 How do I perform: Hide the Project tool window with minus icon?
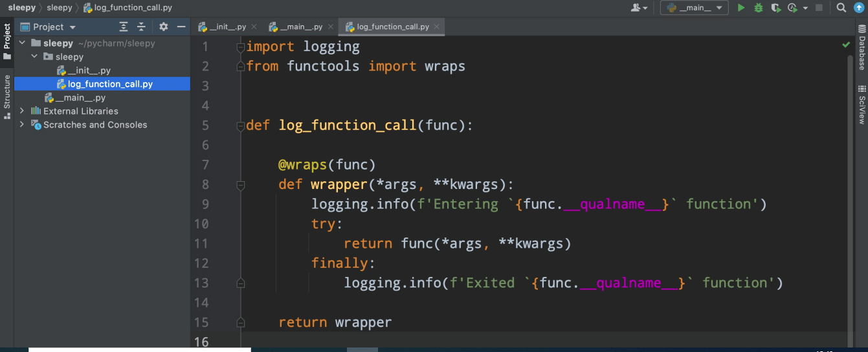[x=181, y=27]
